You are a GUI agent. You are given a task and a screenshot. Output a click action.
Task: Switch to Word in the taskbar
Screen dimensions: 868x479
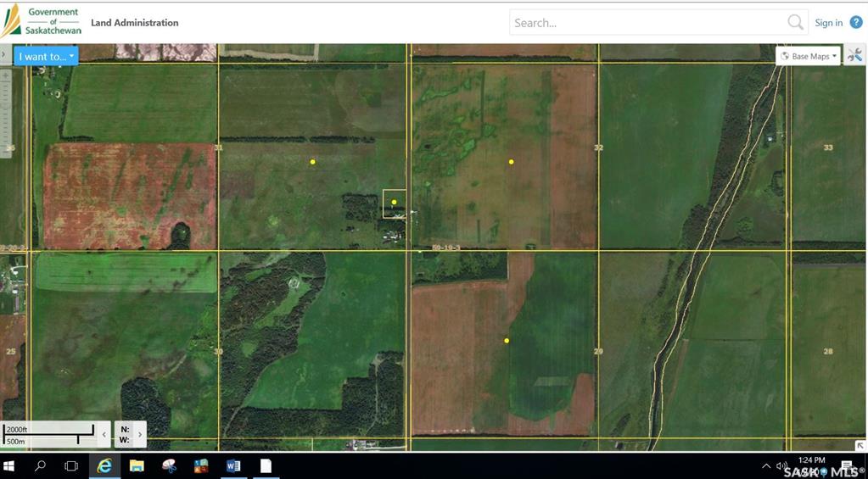pyautogui.click(x=233, y=465)
